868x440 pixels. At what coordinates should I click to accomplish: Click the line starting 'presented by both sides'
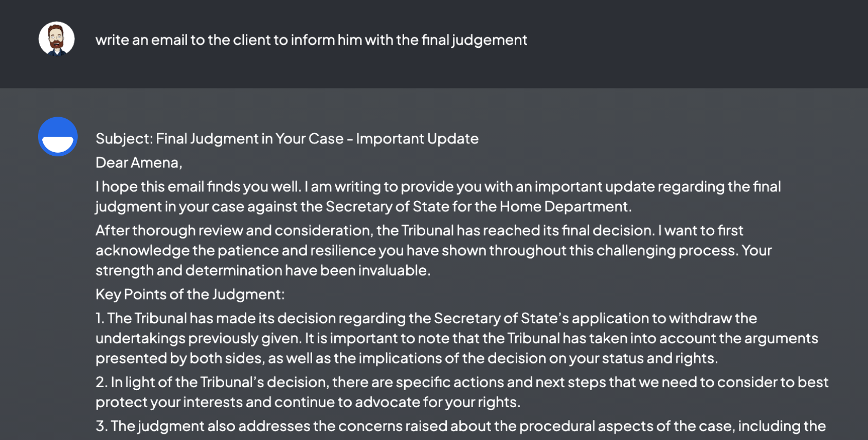tap(406, 358)
